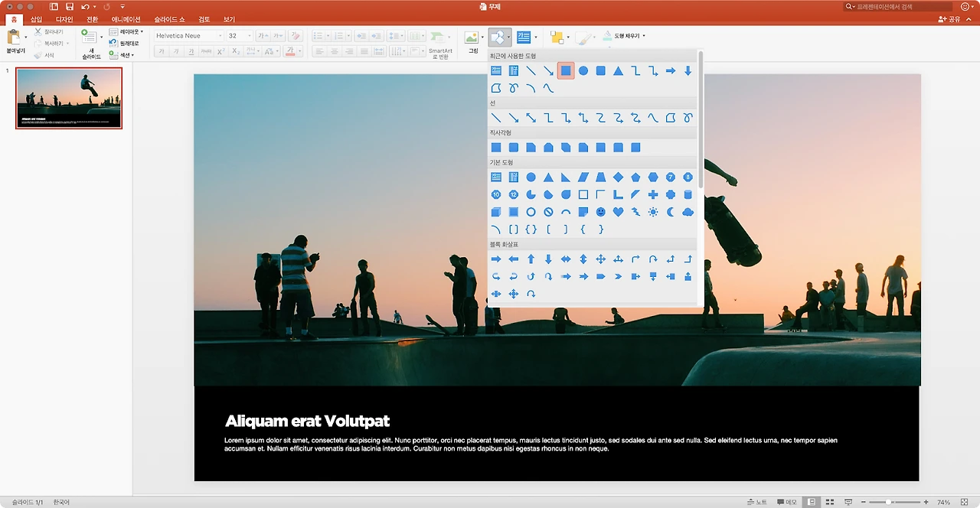Click the Cut (잘라내기) button
The width and height of the screenshot is (980, 508).
49,32
